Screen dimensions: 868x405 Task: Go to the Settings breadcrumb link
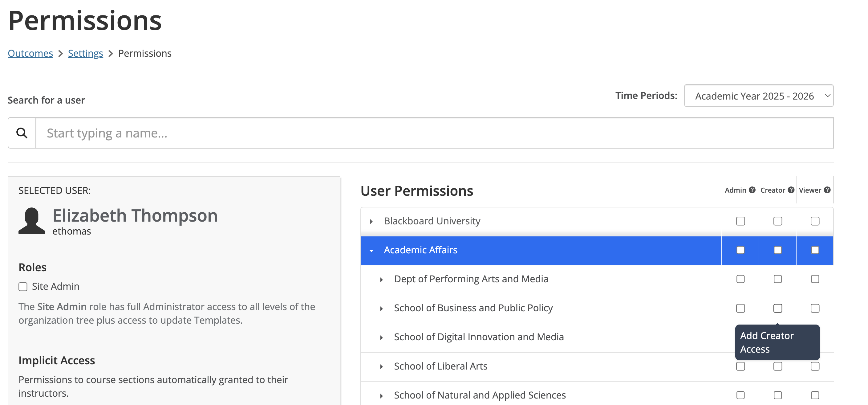click(86, 53)
